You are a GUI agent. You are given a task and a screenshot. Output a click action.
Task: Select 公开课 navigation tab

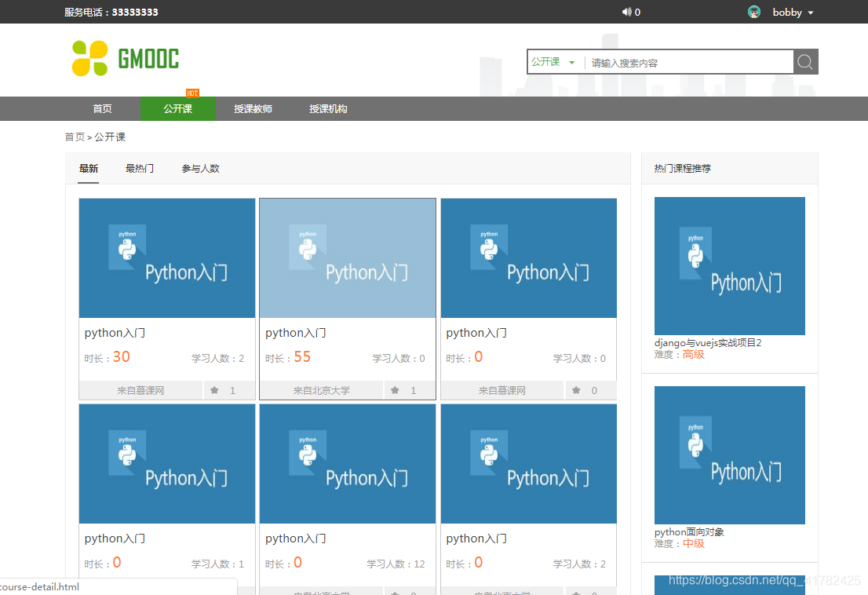click(x=177, y=108)
